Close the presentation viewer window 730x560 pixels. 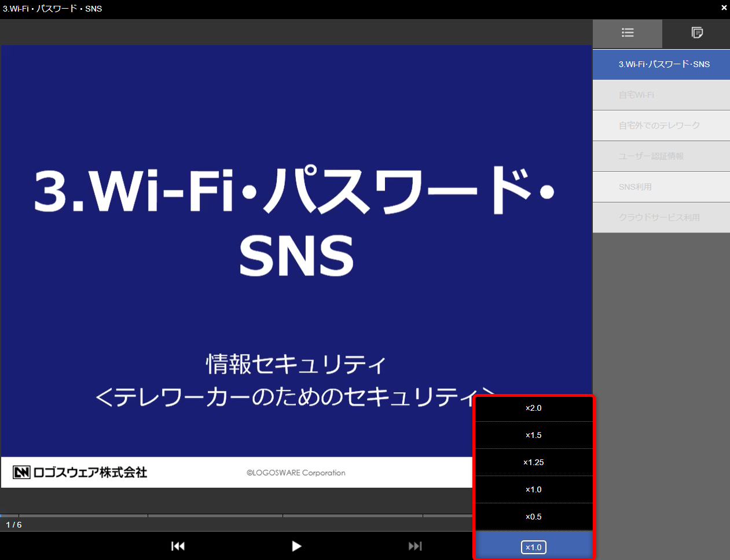[x=724, y=8]
